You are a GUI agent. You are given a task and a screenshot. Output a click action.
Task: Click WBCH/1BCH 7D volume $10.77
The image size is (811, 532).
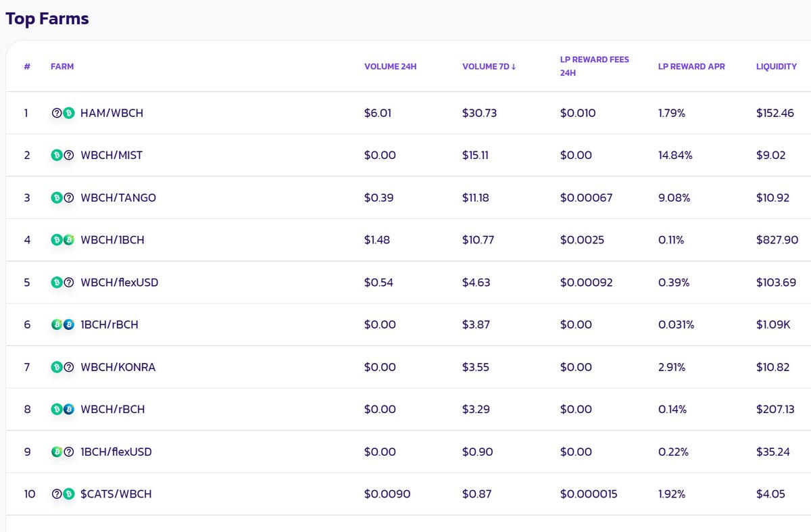(478, 240)
